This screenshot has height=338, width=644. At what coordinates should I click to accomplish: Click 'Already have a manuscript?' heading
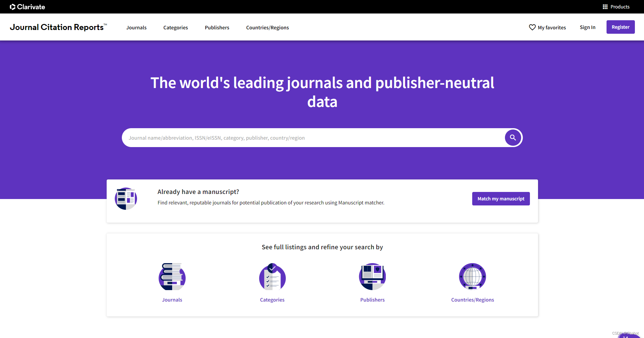[198, 192]
